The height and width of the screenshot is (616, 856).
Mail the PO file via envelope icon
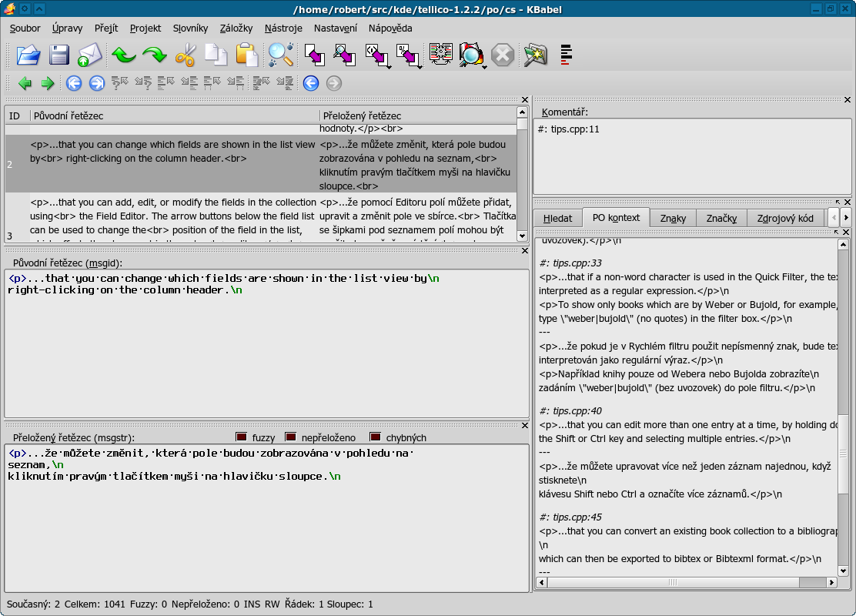click(x=90, y=55)
